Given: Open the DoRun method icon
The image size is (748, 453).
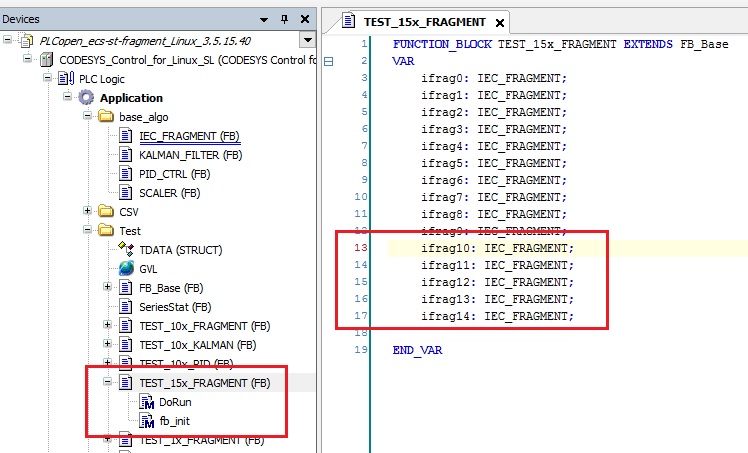Looking at the screenshot, I should (x=146, y=402).
